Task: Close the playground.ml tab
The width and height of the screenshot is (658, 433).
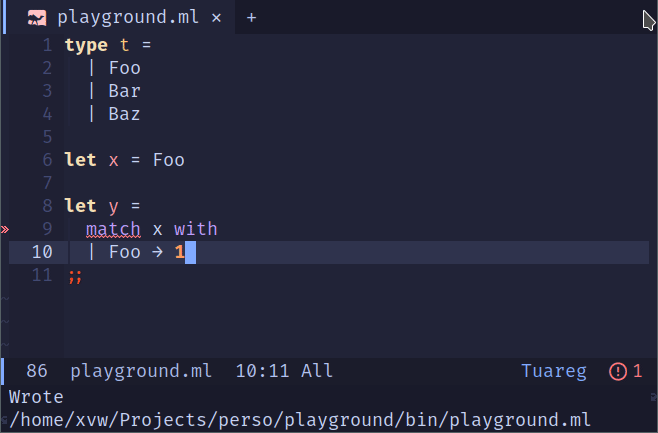Action: coord(216,18)
